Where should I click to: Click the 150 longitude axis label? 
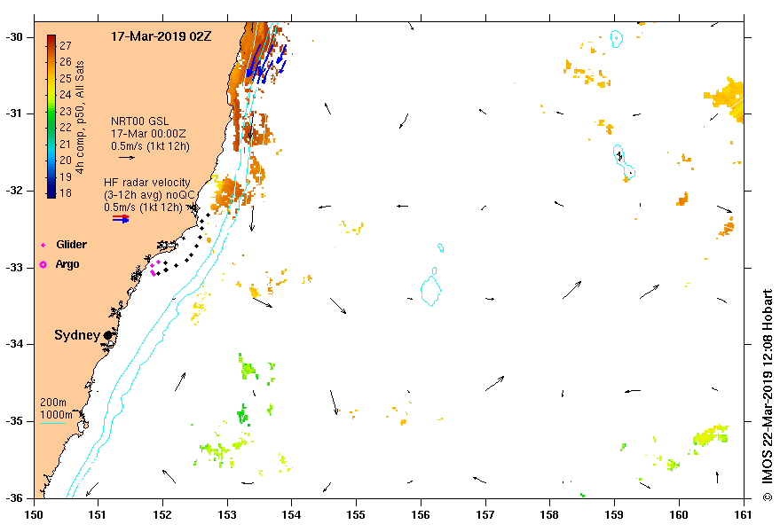coord(34,514)
